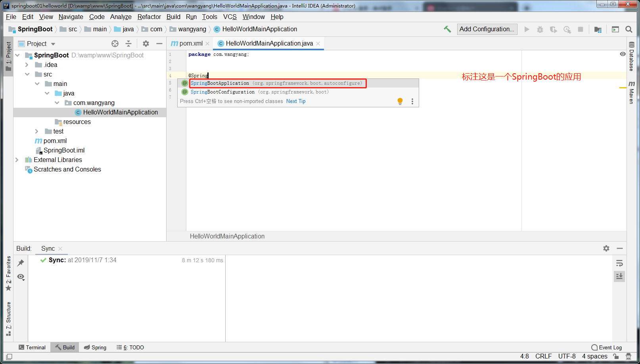640x364 pixels.
Task: Toggle scroll to end in Build output
Action: (619, 276)
